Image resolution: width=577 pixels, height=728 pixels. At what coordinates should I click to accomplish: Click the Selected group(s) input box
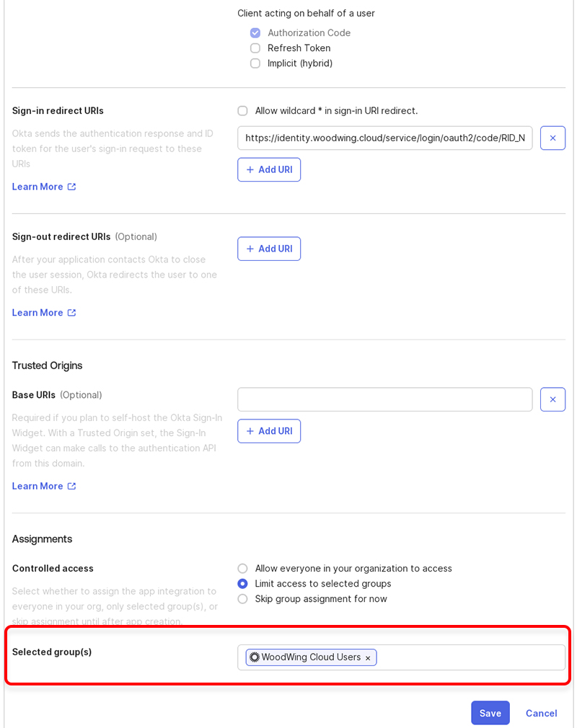coord(469,657)
